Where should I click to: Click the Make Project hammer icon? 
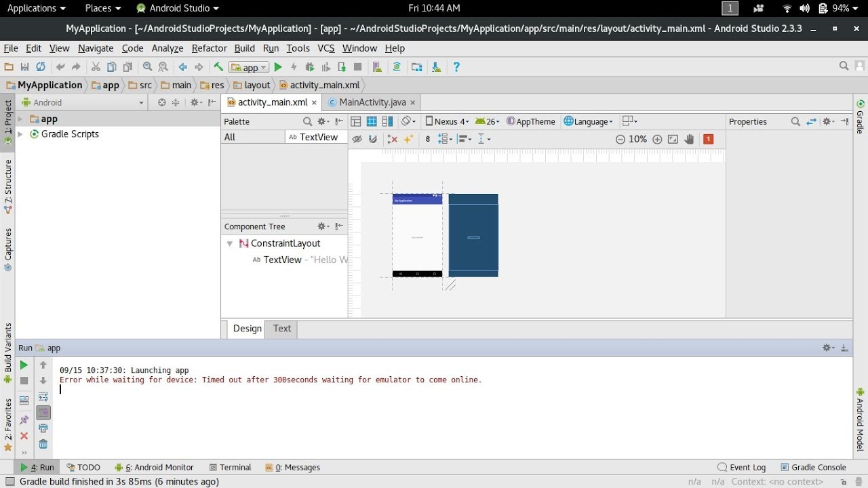point(218,67)
